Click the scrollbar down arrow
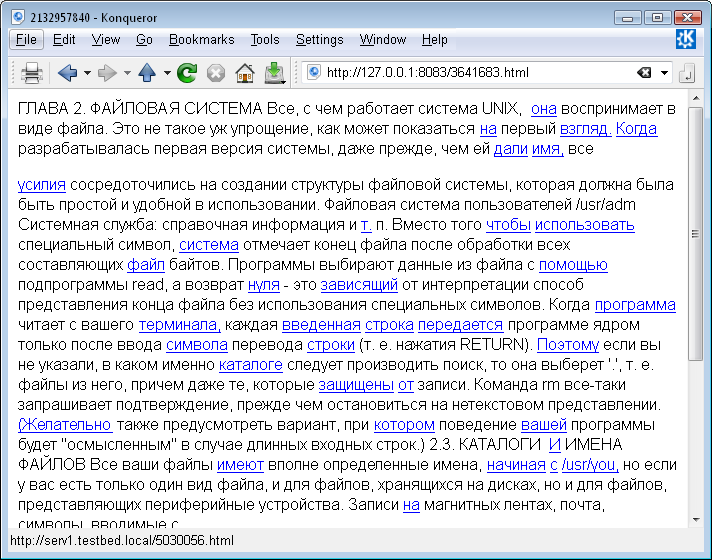 pos(696,520)
